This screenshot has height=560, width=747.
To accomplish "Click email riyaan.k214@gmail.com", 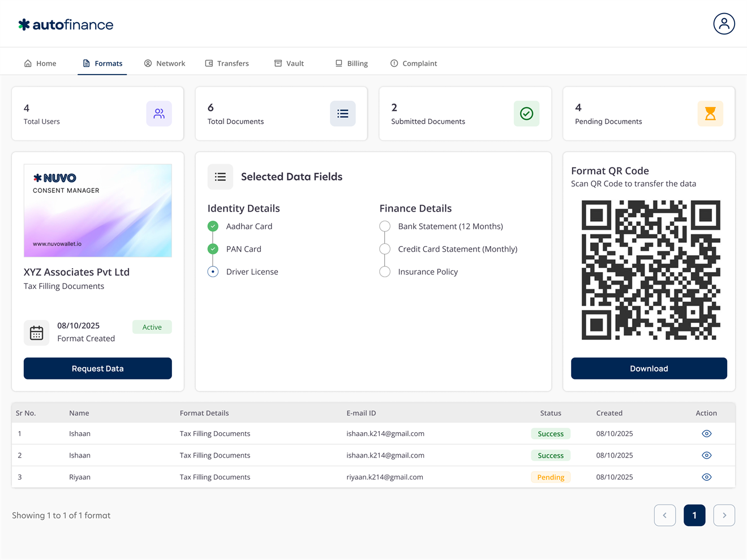I will tap(385, 477).
